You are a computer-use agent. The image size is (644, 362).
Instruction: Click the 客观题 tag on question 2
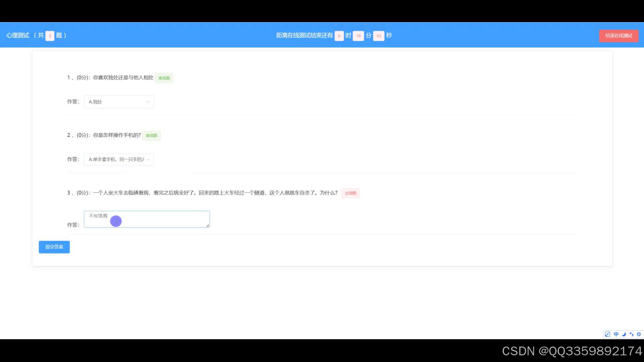point(151,136)
